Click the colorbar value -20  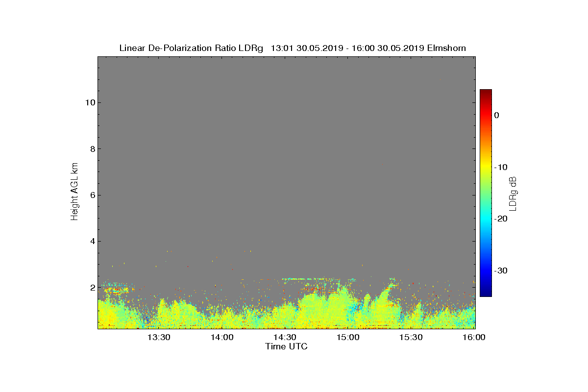501,219
